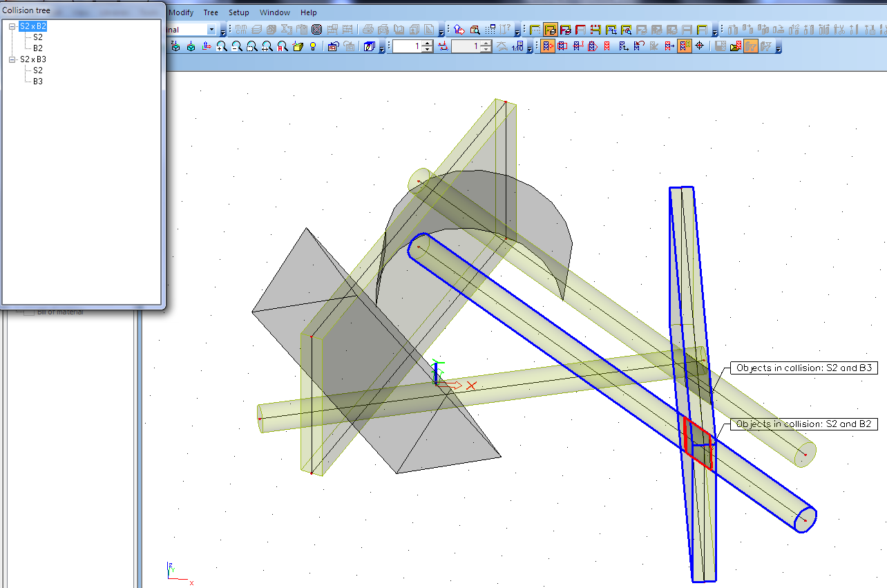Click the red circular target icon
Image resolution: width=887 pixels, height=588 pixels.
coord(317,29)
